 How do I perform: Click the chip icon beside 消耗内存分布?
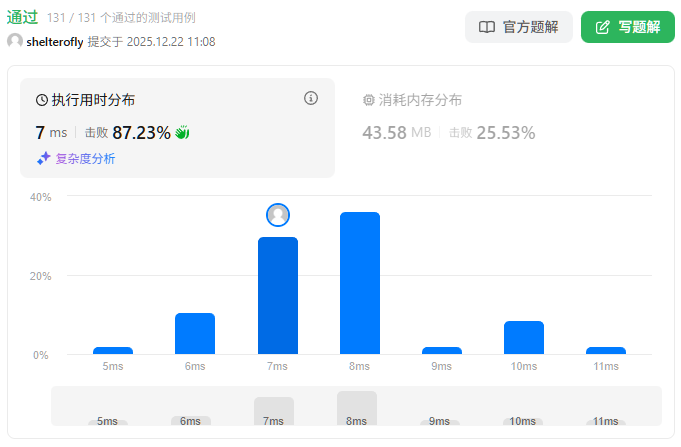368,100
